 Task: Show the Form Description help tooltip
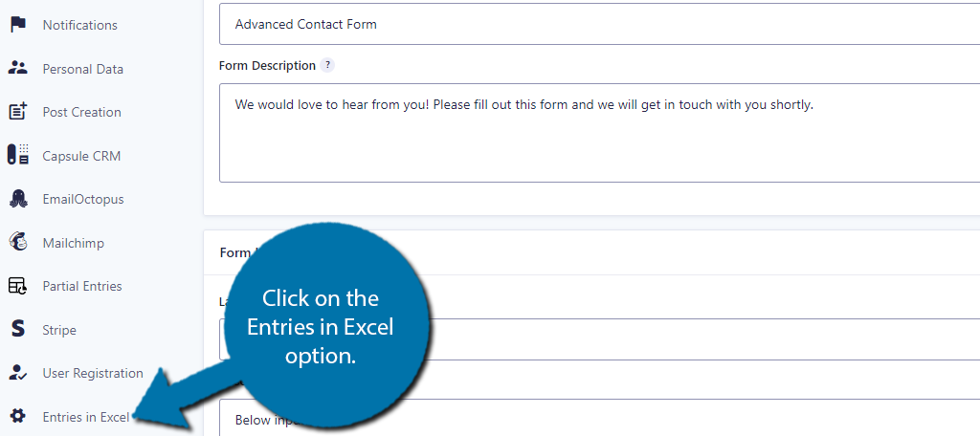pyautogui.click(x=327, y=65)
